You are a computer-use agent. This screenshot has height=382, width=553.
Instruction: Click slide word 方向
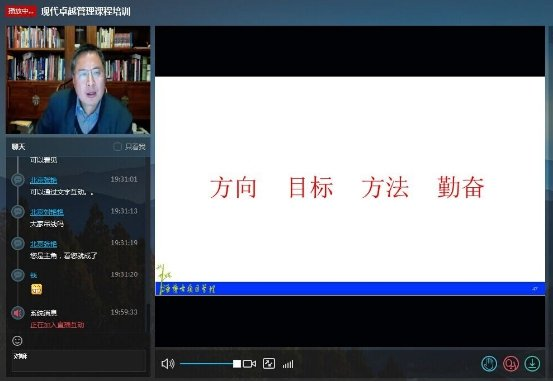click(x=233, y=187)
